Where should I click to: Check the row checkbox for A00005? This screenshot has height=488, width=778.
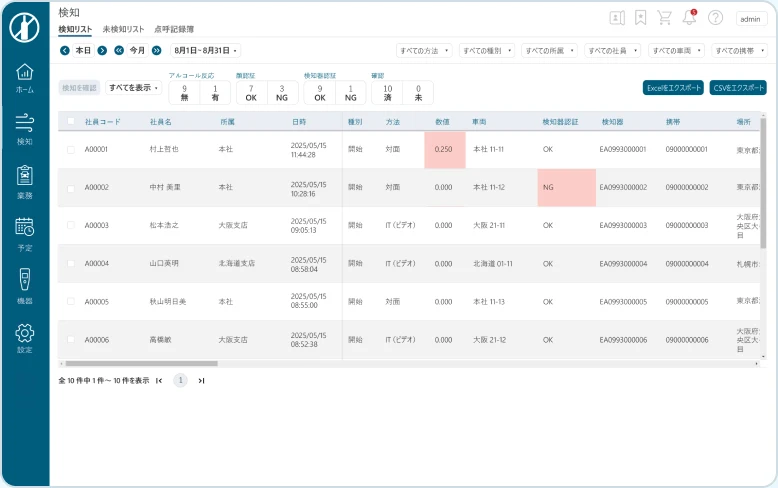pyautogui.click(x=71, y=302)
